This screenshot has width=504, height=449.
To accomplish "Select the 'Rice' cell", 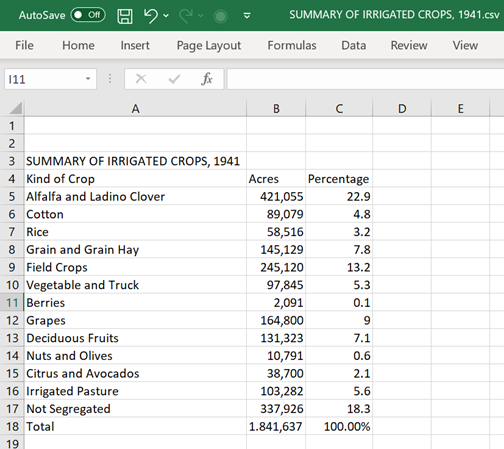I will click(x=135, y=232).
